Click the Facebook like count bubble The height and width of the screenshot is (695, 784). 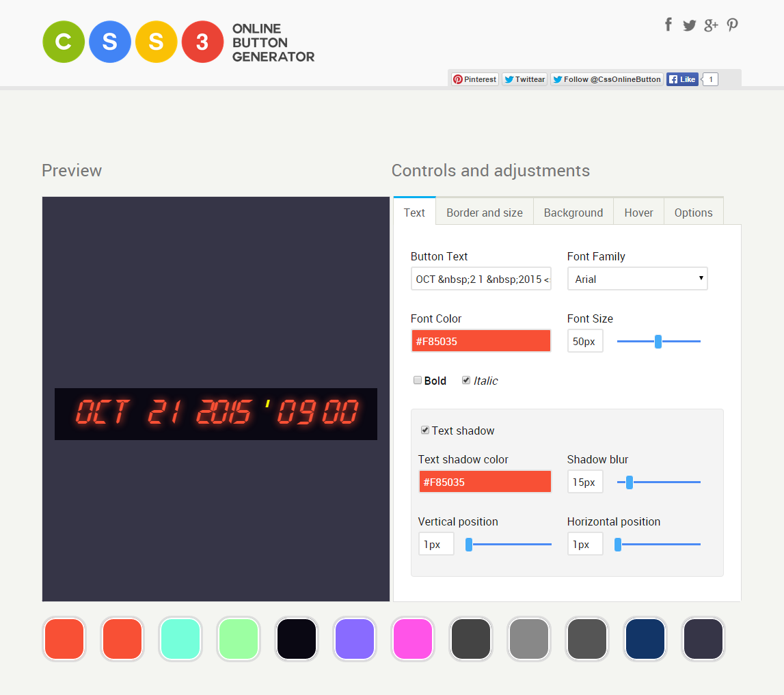[710, 79]
